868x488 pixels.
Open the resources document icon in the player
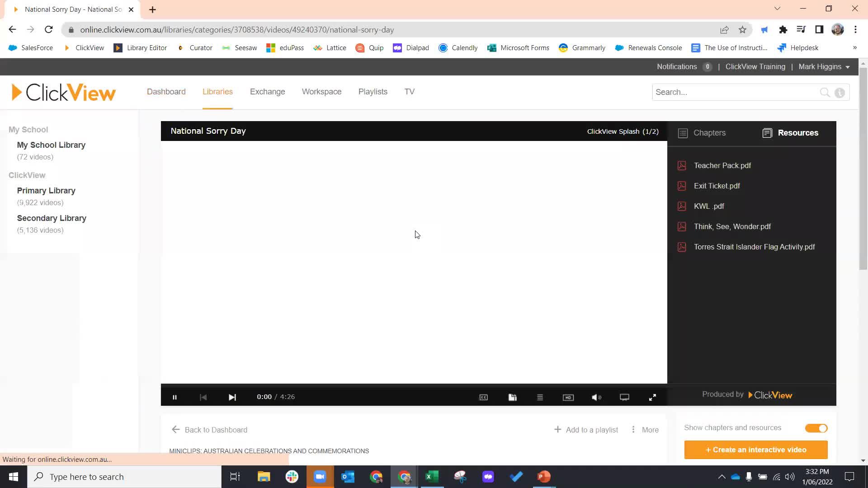(x=512, y=397)
